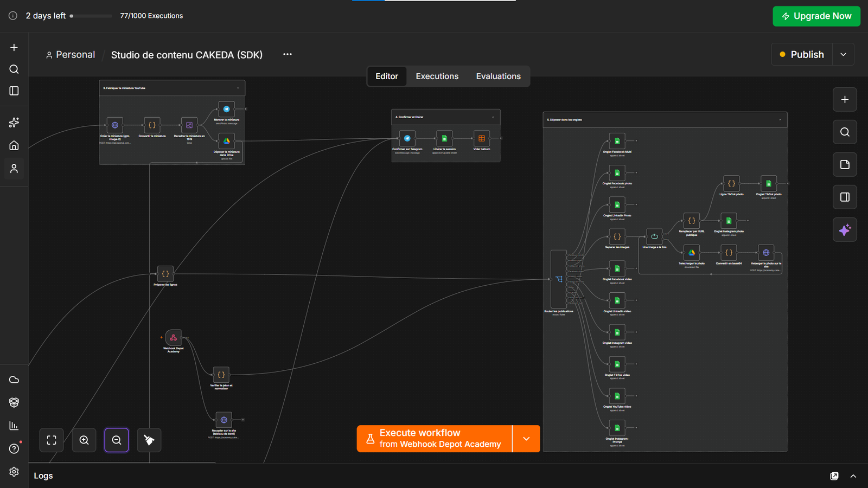Click the Upgrade Now button
This screenshot has width=868, height=488.
point(816,16)
